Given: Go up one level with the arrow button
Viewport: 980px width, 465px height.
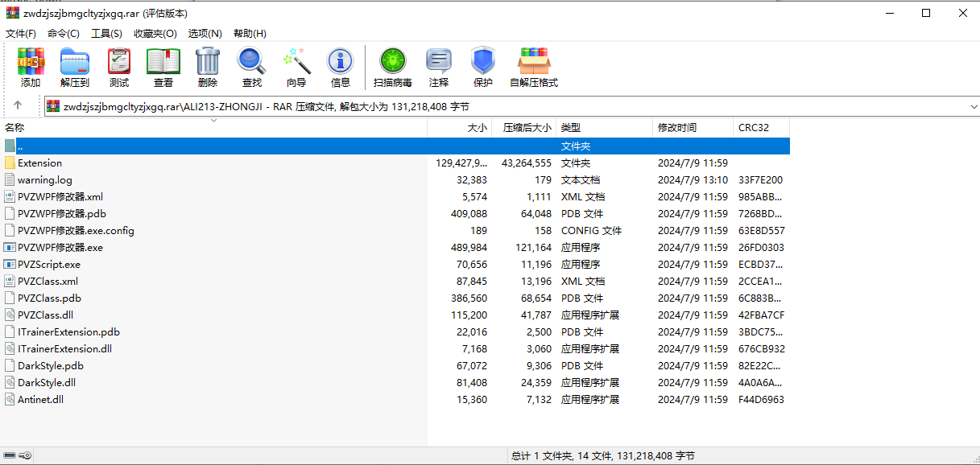Looking at the screenshot, I should coord(18,105).
